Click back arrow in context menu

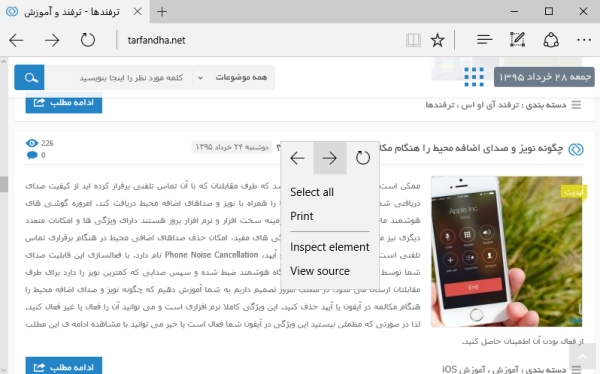pyautogui.click(x=297, y=158)
